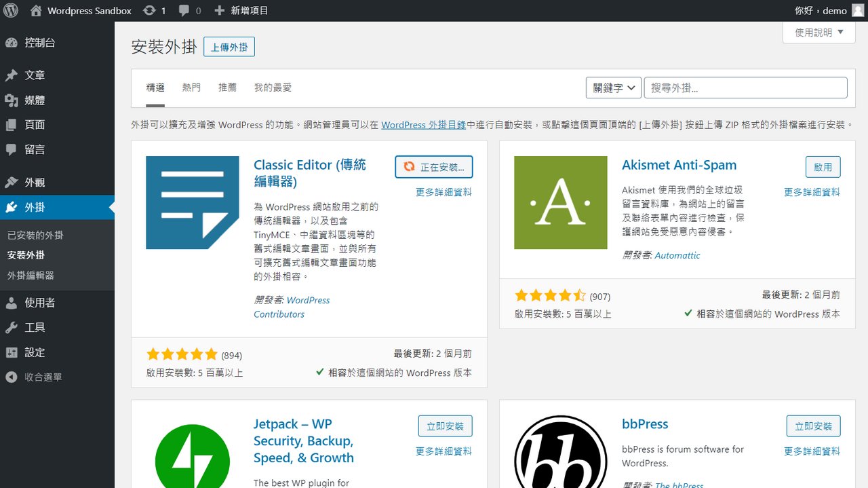Open the Classic Editor (傳統編輯器) title link
This screenshot has width=868, height=488.
(310, 173)
